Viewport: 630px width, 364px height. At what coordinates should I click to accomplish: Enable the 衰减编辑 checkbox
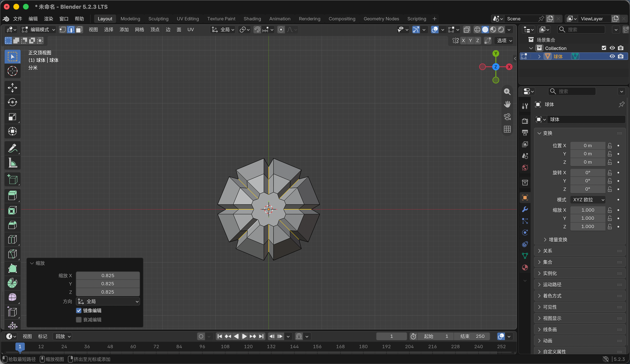click(x=79, y=319)
